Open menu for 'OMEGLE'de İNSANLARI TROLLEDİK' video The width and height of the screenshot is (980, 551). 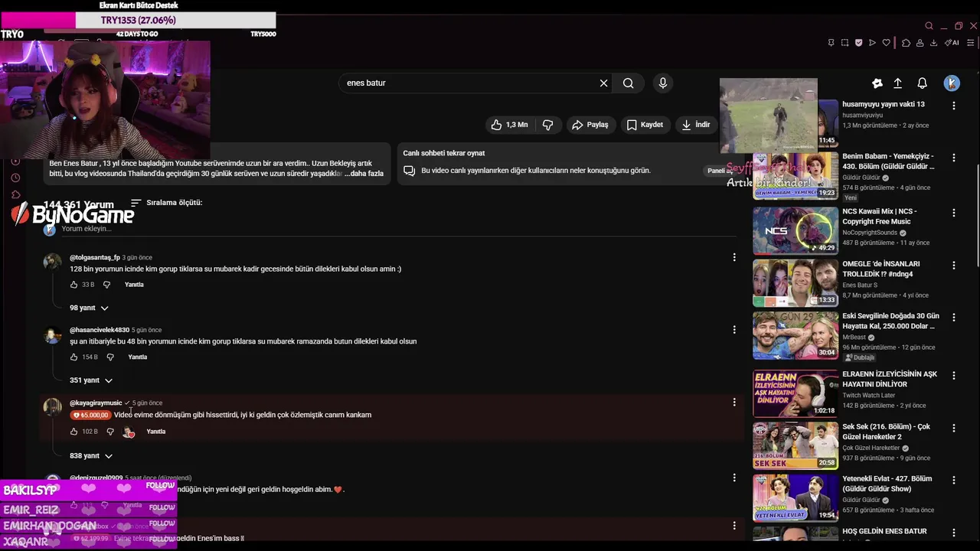(954, 266)
